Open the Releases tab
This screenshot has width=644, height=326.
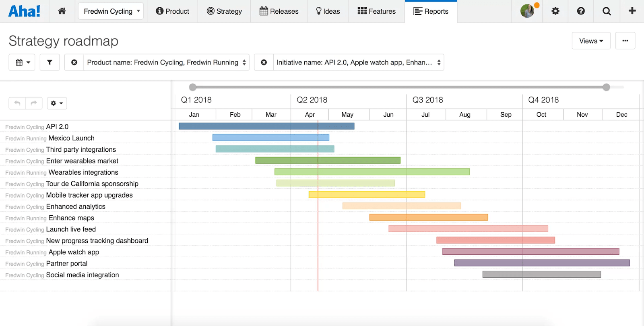click(x=279, y=11)
